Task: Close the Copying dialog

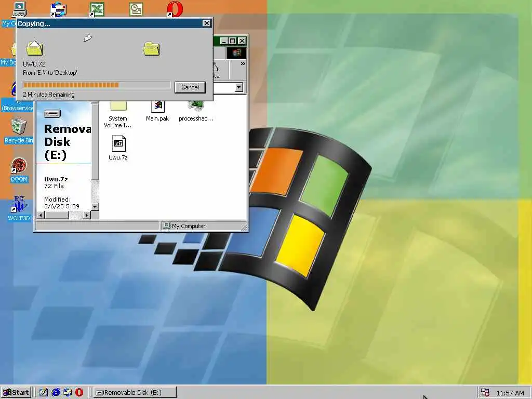Action: click(x=206, y=23)
